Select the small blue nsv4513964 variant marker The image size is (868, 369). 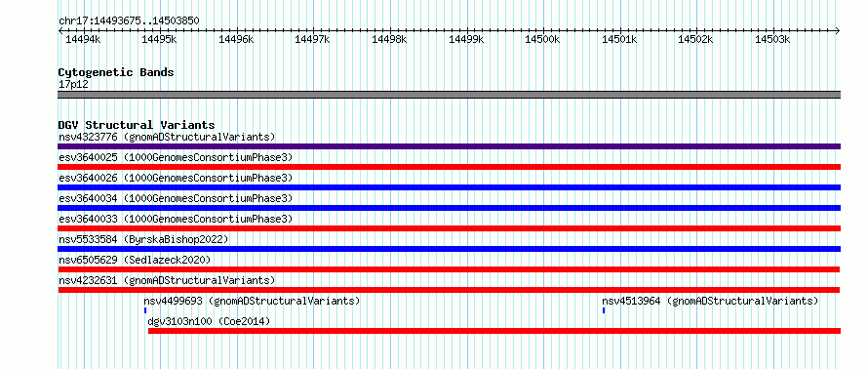click(x=604, y=310)
